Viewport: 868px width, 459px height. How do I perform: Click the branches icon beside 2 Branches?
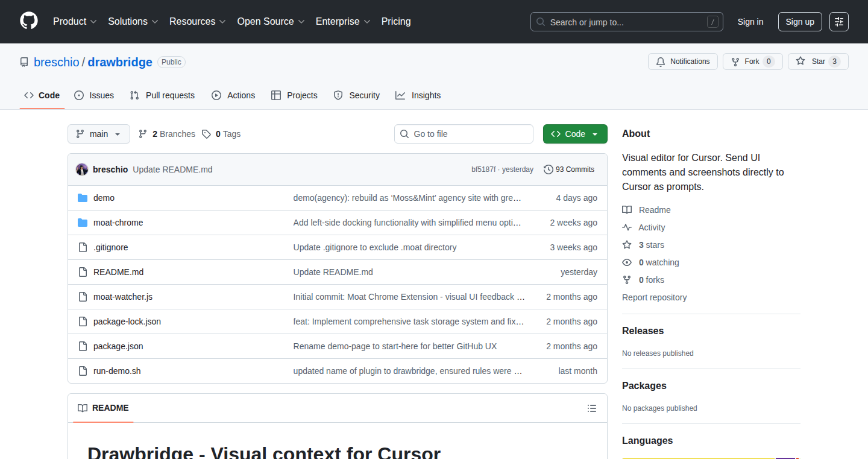click(x=143, y=134)
